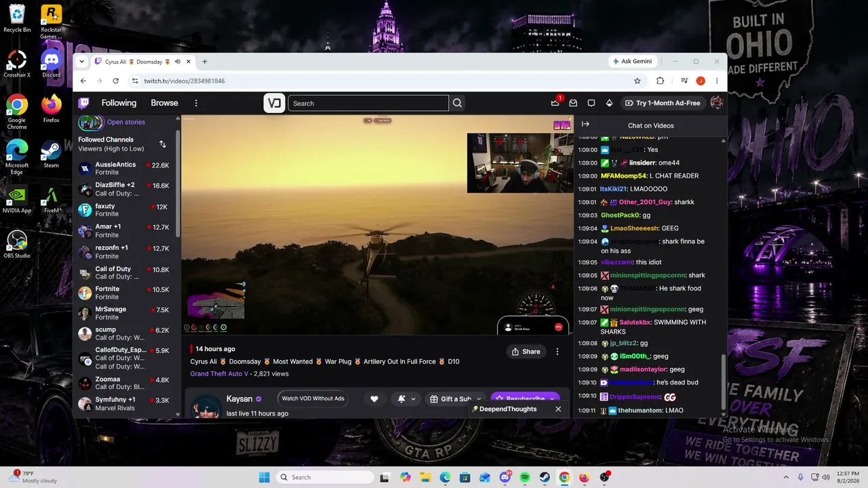The width and height of the screenshot is (868, 488).
Task: Open the Twitch navigation more-options menu
Action: tap(196, 103)
